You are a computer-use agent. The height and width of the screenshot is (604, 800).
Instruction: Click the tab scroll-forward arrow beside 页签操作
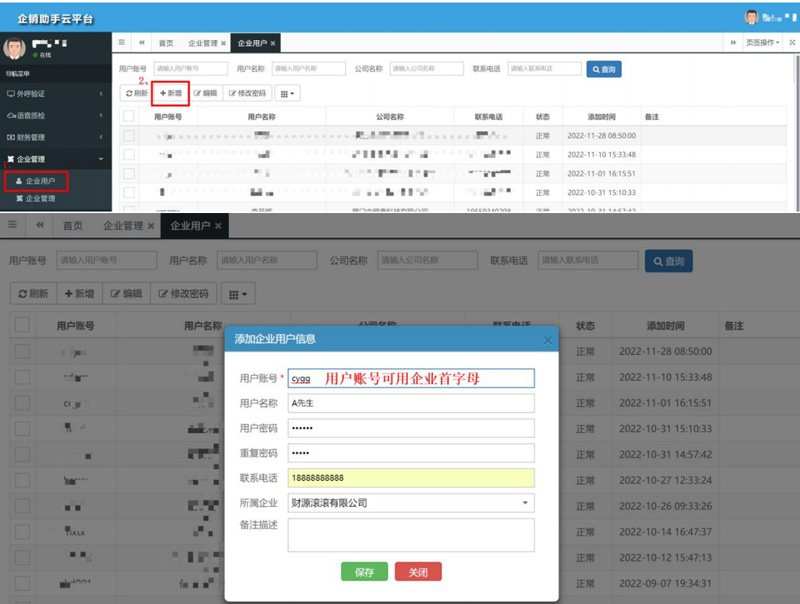coord(734,43)
